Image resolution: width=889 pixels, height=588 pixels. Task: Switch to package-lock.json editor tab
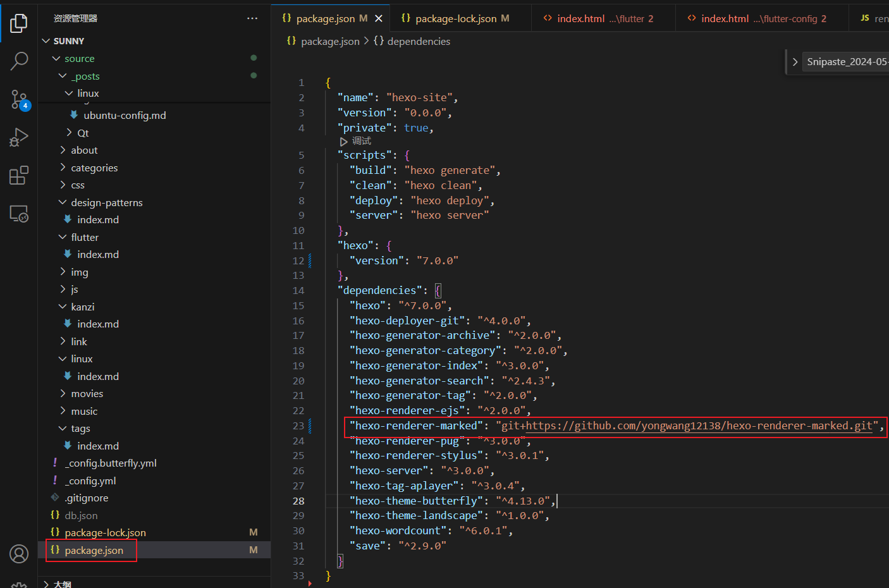coord(455,18)
